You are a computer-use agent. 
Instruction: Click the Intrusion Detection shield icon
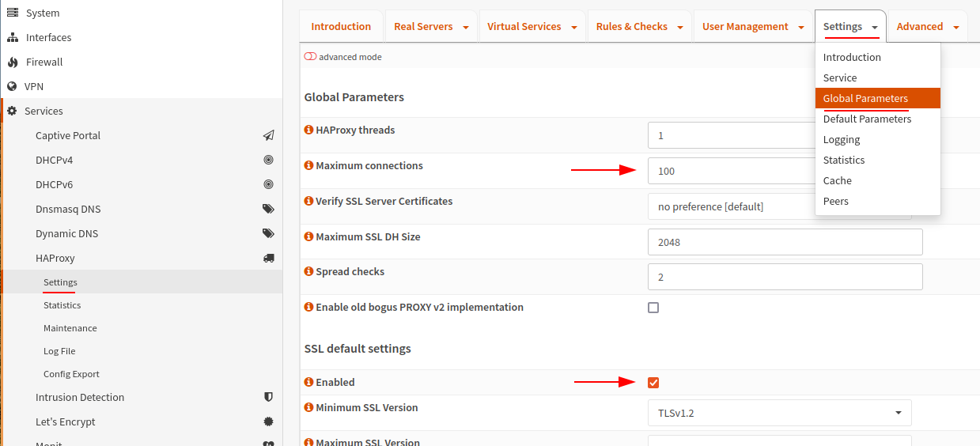(269, 397)
